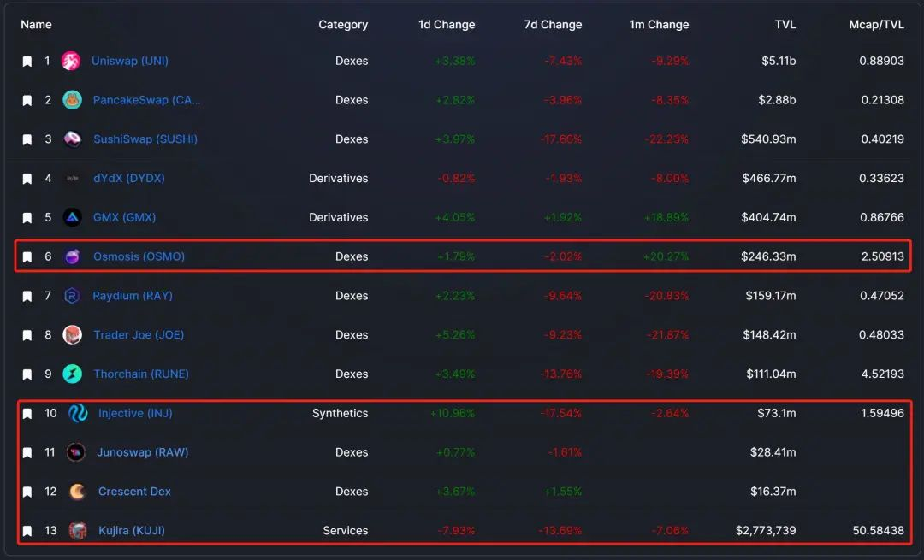Toggle bookmark for Trader Joe row
This screenshot has height=560, width=924.
27,336
